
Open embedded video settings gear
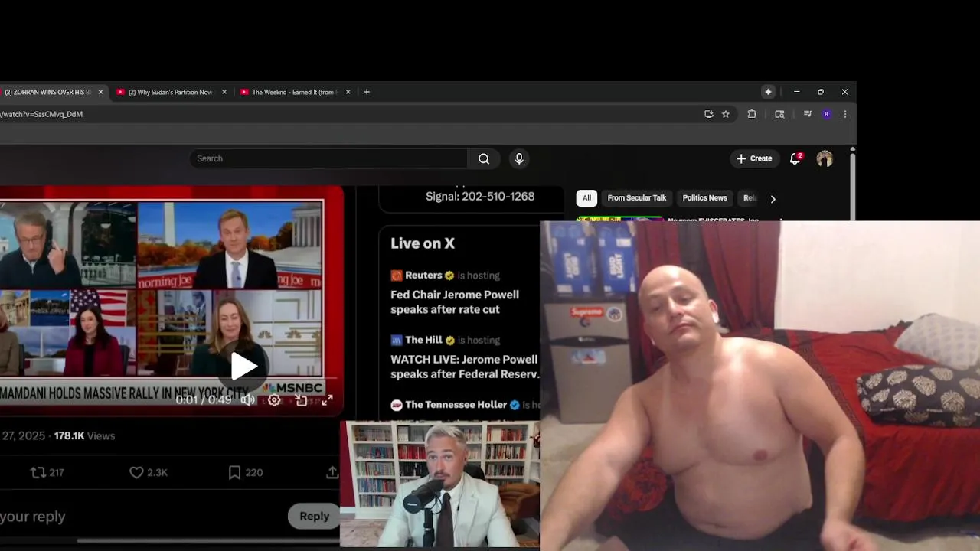274,399
